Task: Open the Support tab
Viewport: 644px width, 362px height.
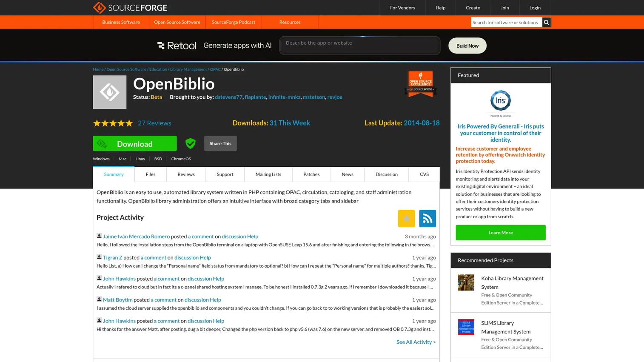Action: [x=225, y=174]
